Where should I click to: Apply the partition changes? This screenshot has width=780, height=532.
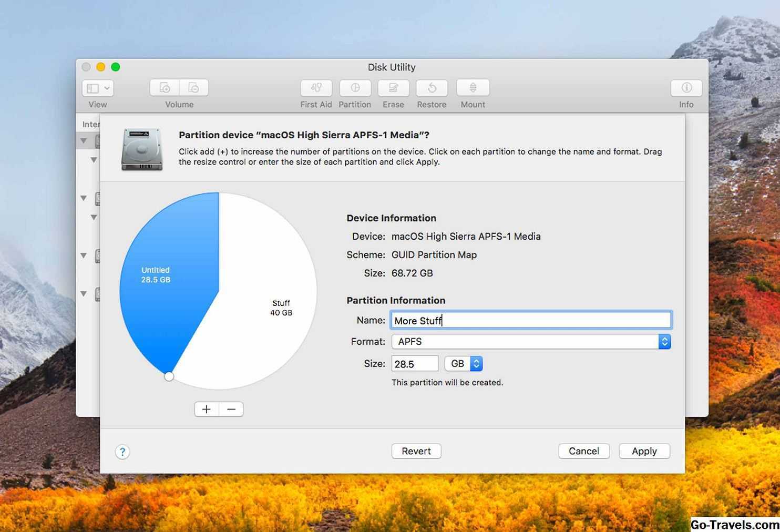tap(644, 451)
